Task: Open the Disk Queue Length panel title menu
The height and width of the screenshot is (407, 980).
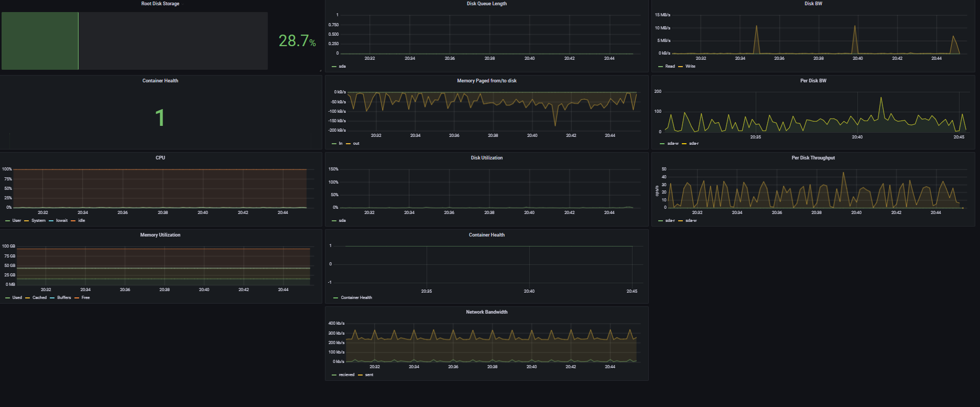Action: click(486, 4)
